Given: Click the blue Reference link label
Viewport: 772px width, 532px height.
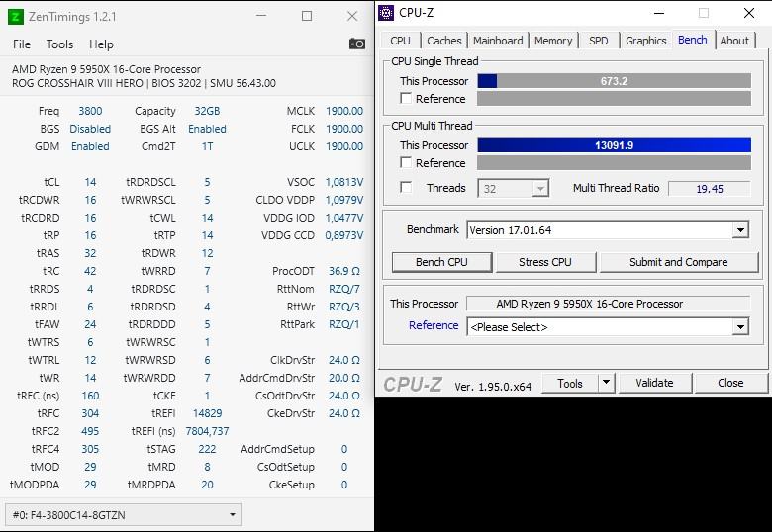Looking at the screenshot, I should pyautogui.click(x=434, y=325).
